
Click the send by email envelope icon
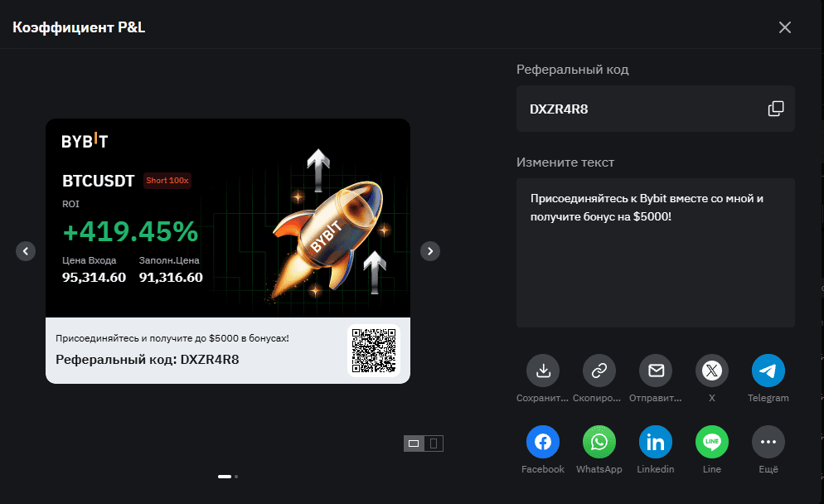pyautogui.click(x=656, y=371)
